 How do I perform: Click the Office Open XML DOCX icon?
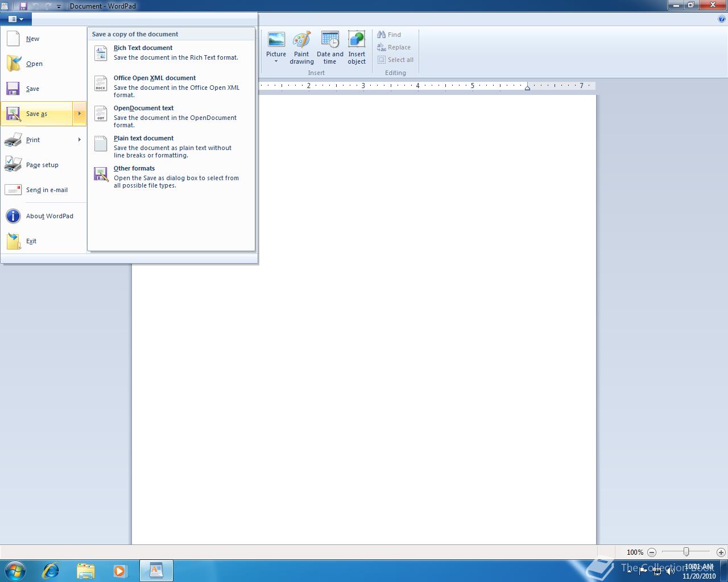[101, 84]
